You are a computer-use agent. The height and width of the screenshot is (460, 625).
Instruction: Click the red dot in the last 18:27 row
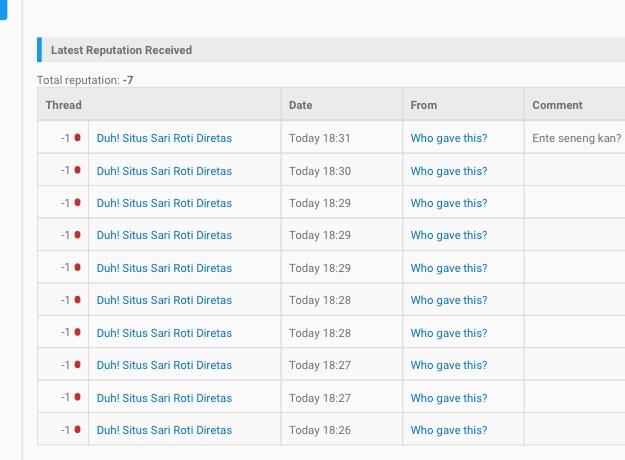pyautogui.click(x=77, y=397)
